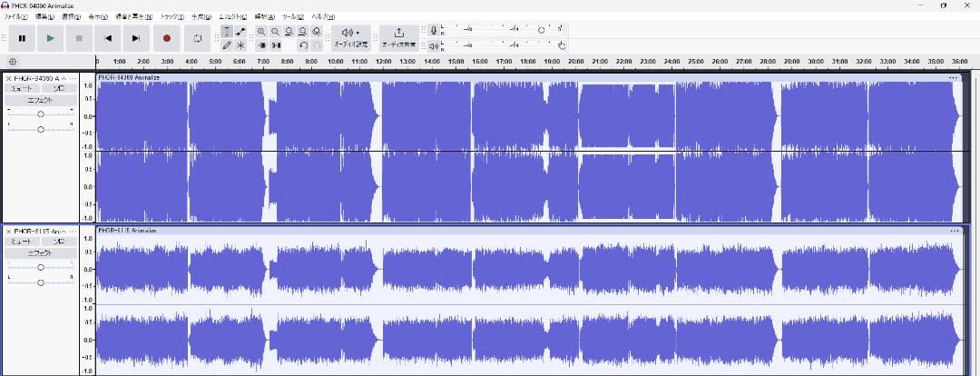
Task: Adjust pan slider of PHCR-94080 track
Action: pyautogui.click(x=41, y=130)
